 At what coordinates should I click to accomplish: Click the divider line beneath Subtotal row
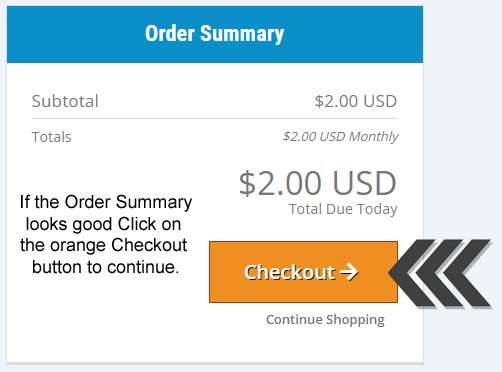pos(215,118)
